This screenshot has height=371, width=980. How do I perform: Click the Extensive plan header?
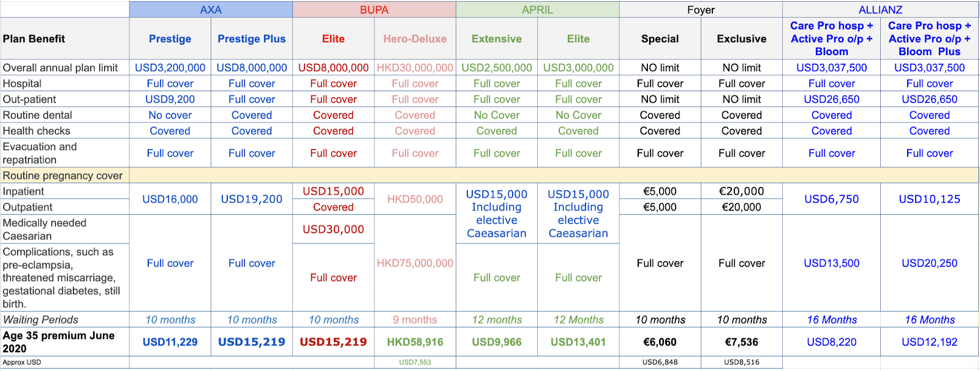click(497, 39)
